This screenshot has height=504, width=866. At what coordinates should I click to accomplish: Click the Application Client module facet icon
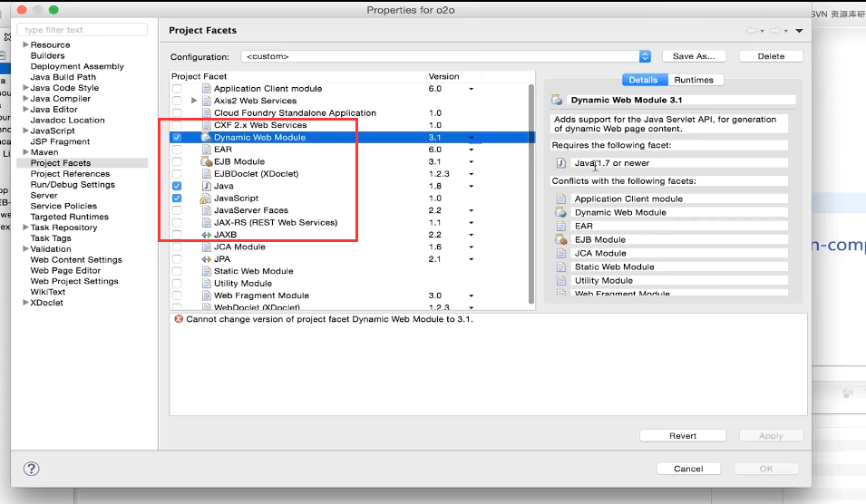(207, 88)
